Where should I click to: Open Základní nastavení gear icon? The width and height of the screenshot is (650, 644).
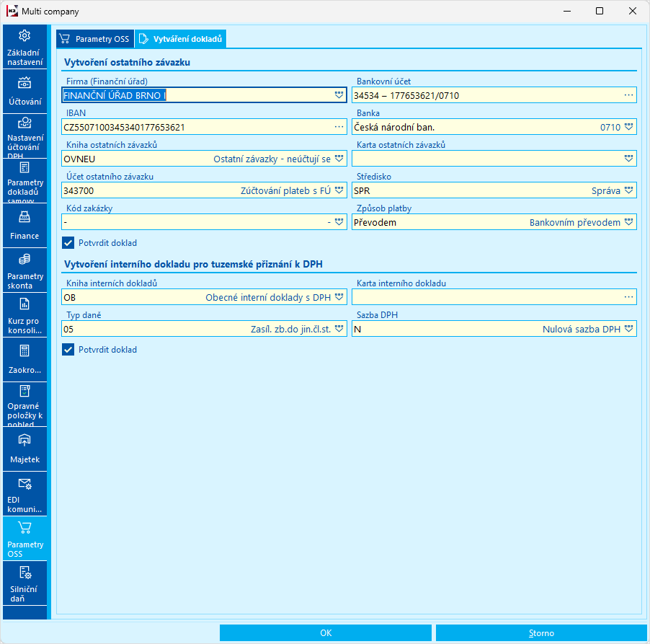(x=25, y=36)
